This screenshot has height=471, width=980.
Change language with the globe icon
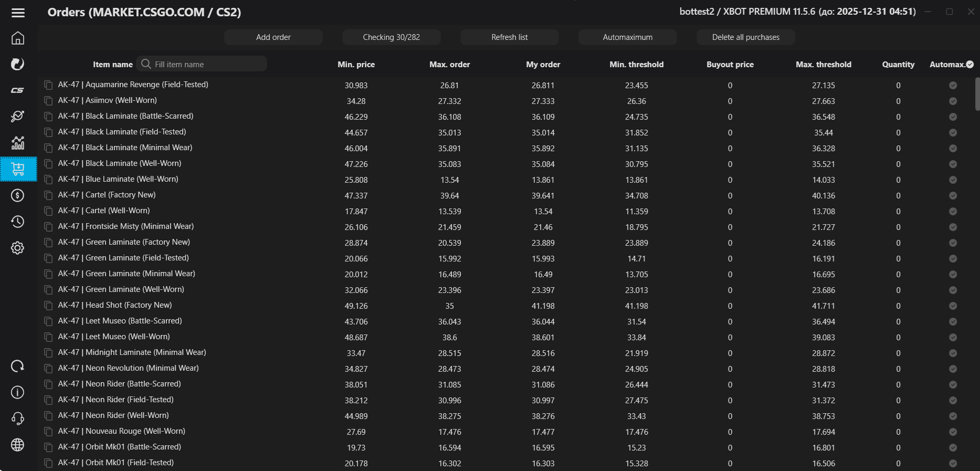(x=18, y=445)
